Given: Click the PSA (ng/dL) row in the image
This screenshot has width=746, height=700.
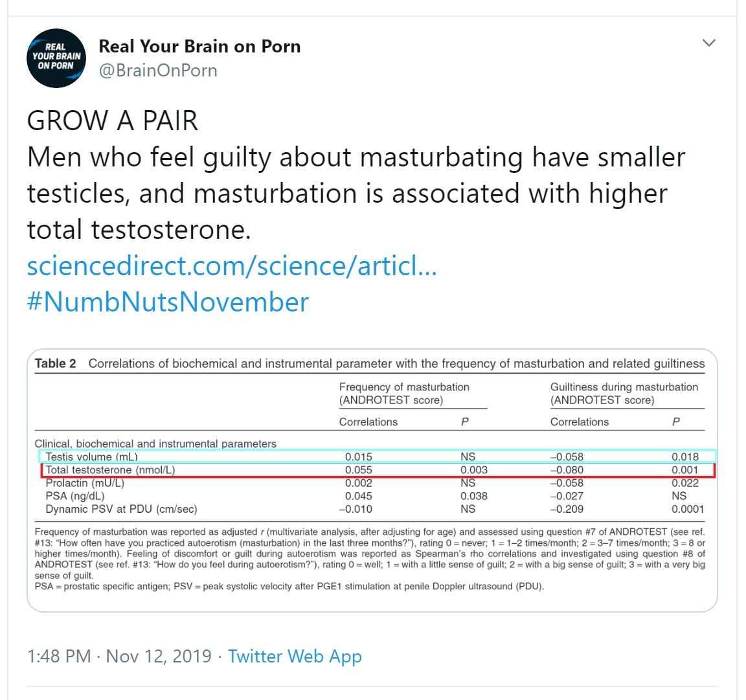Looking at the screenshot, I should [74, 496].
